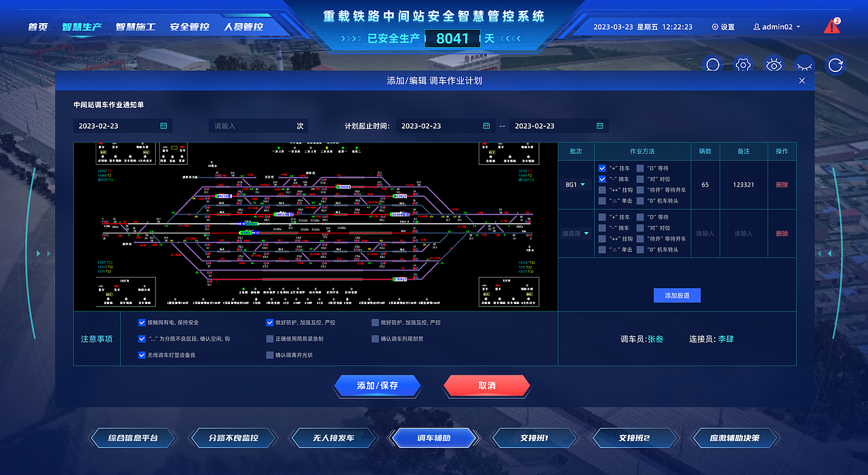
Task: Click the 添加股道 button
Action: (x=677, y=294)
